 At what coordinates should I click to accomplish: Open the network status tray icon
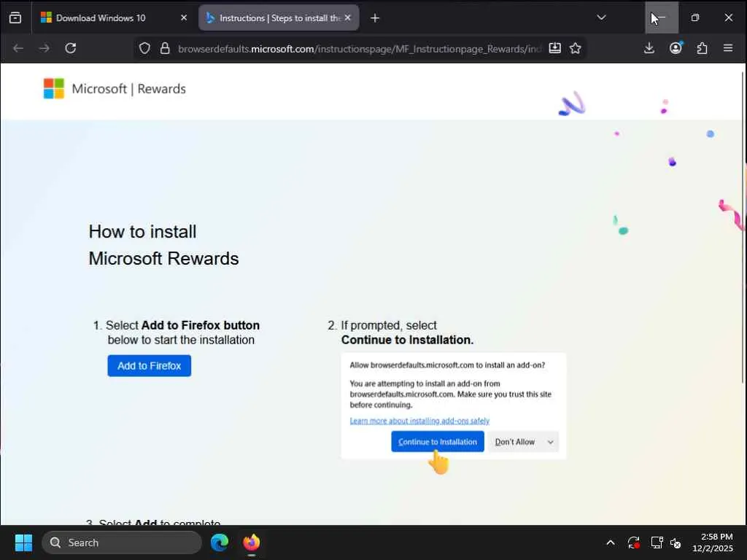(x=657, y=542)
